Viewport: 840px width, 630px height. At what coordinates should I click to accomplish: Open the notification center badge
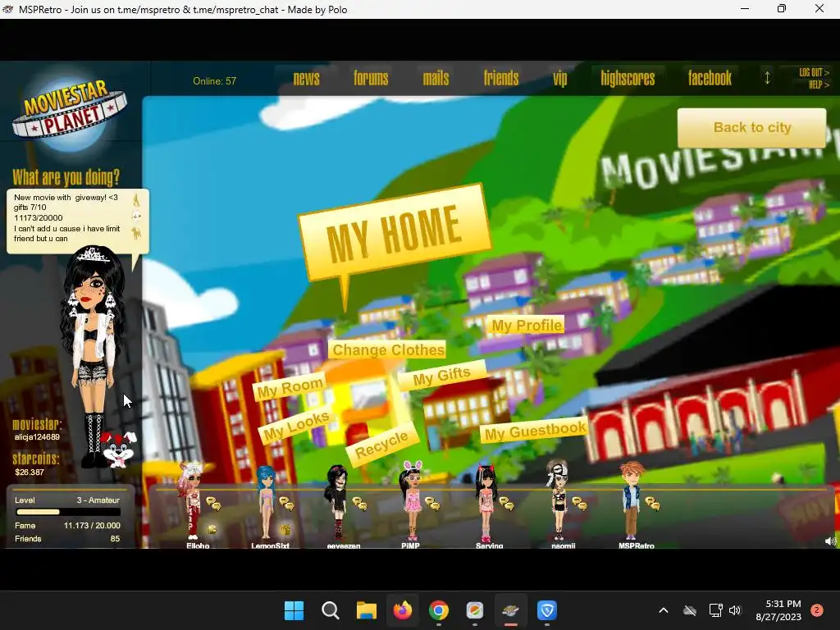817,610
